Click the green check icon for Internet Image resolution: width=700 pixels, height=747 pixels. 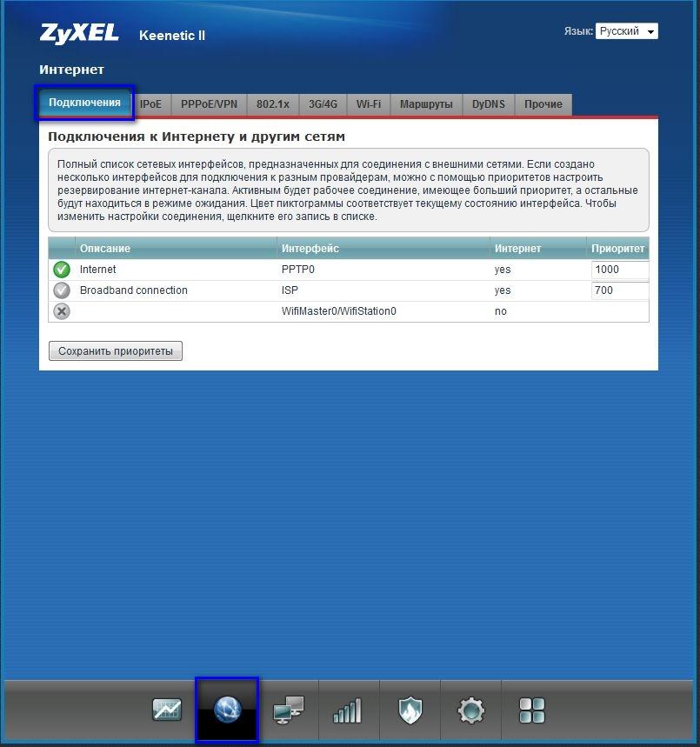pos(62,270)
